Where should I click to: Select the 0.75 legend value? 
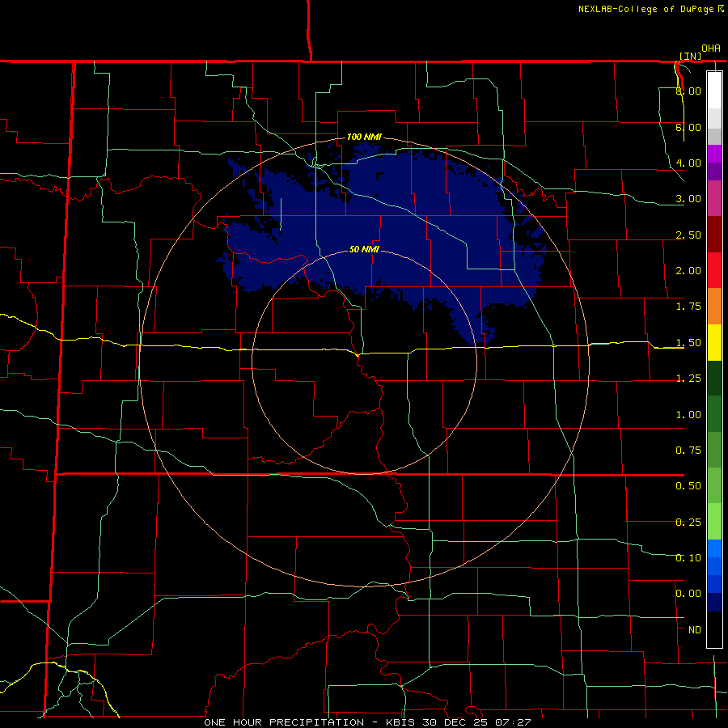tap(688, 451)
